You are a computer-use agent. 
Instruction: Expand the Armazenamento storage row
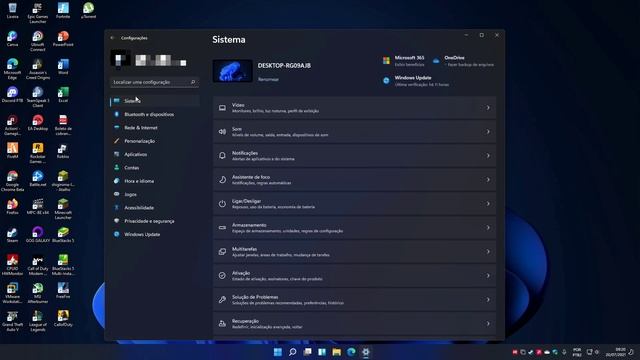[354, 227]
